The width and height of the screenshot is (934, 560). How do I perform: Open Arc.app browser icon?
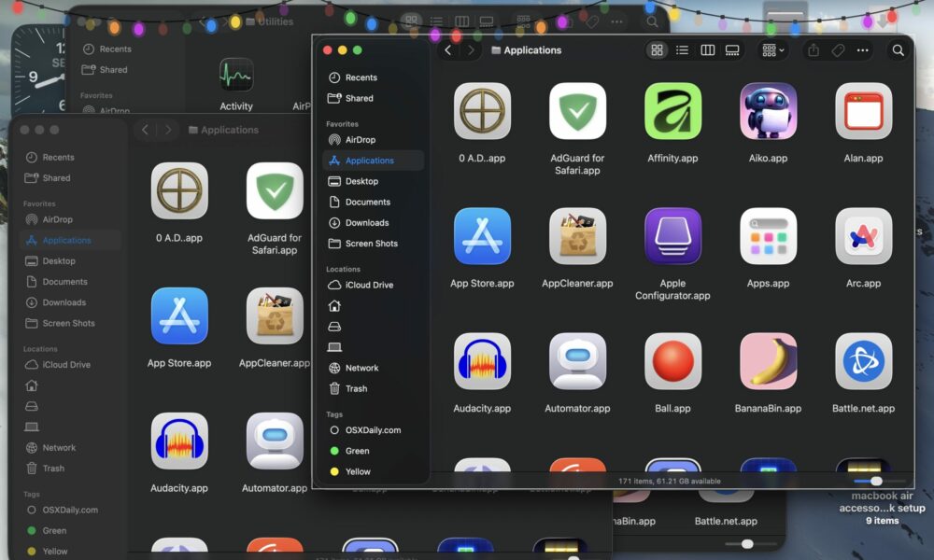863,236
